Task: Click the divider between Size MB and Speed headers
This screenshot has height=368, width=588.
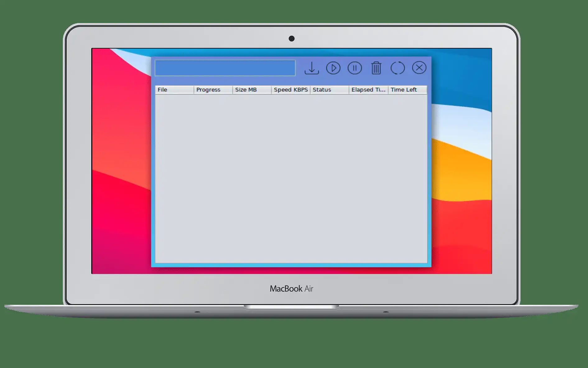Action: point(271,90)
